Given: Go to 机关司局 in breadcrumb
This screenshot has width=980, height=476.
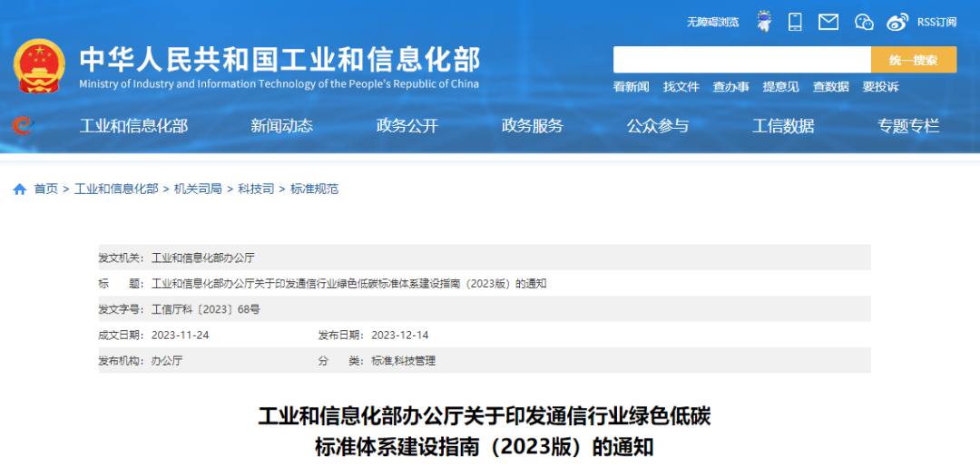Looking at the screenshot, I should [198, 189].
